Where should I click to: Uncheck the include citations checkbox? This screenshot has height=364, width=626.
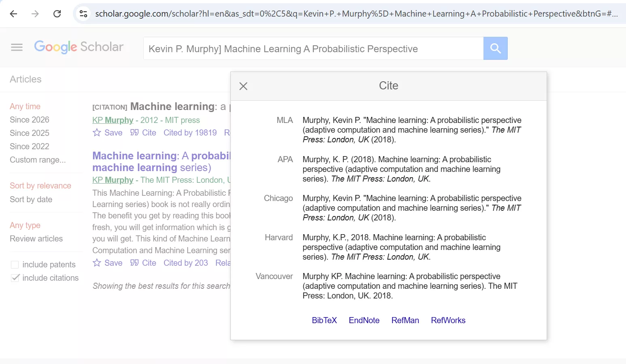(x=15, y=278)
